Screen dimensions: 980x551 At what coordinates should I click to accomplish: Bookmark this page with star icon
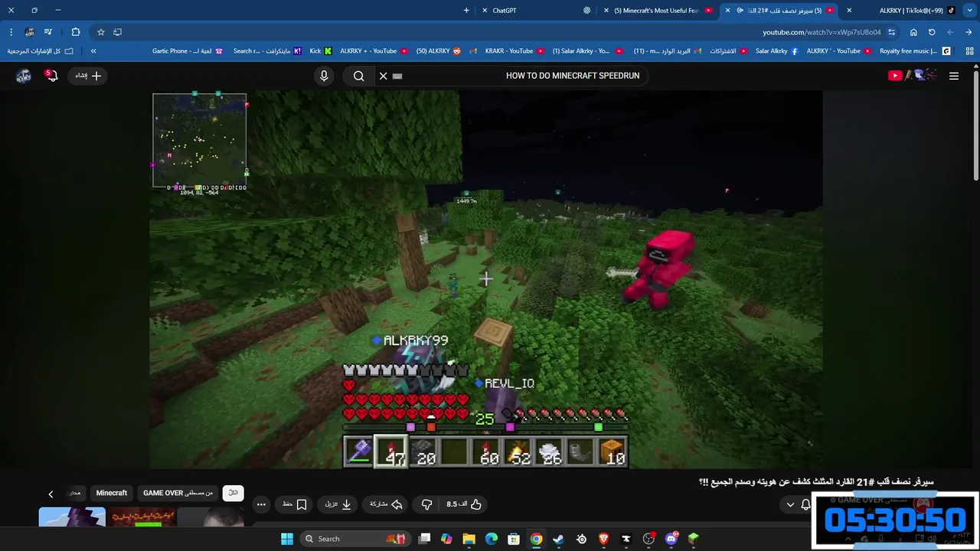tap(100, 32)
